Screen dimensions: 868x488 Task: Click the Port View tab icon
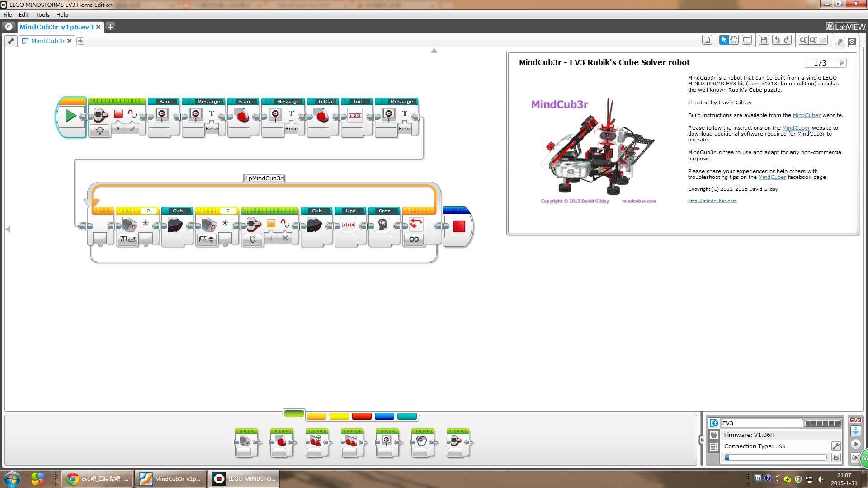coord(714,435)
